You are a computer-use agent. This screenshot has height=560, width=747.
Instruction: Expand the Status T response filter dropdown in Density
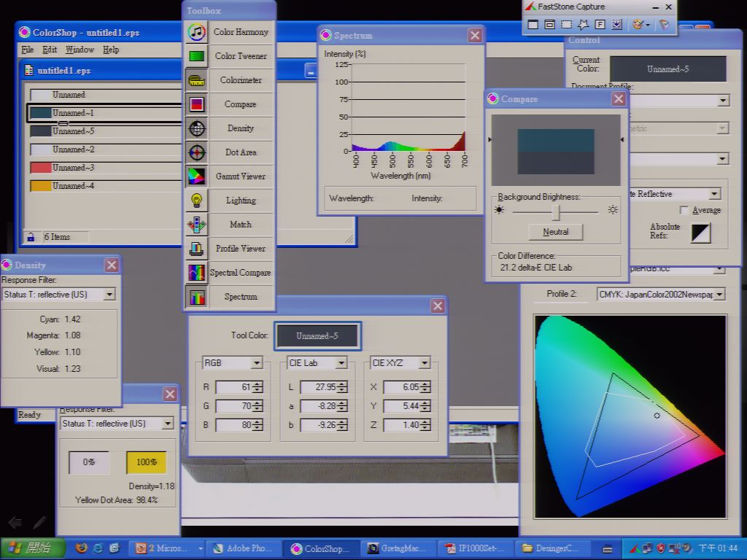[109, 295]
